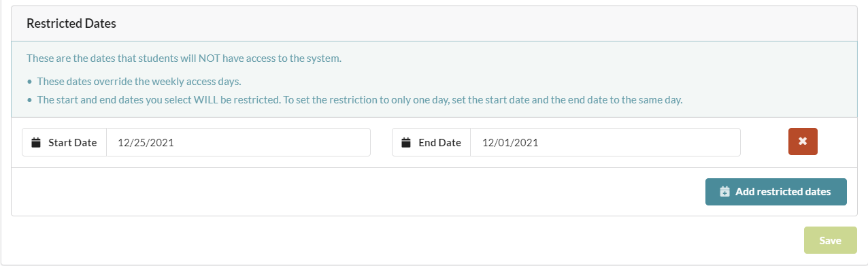
Task: Click the sentence about students NOT having access
Action: (184, 59)
